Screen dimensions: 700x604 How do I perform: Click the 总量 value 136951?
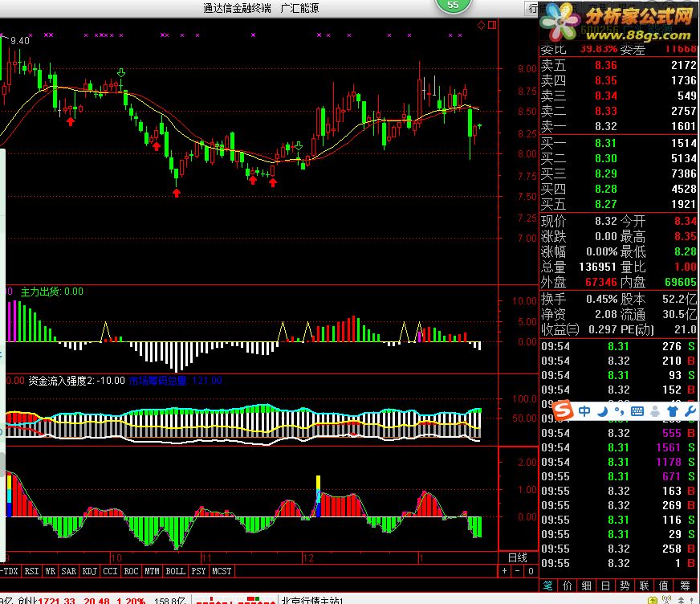597,267
